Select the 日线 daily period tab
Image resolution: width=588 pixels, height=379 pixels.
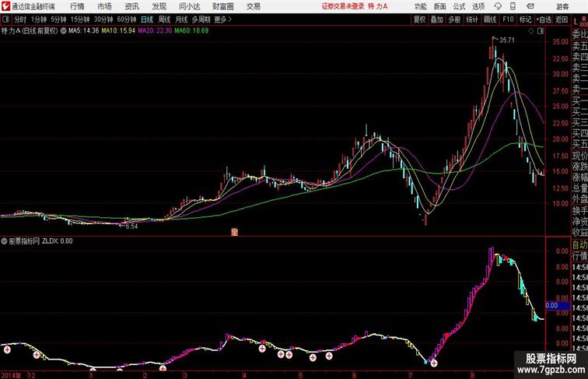[147, 19]
